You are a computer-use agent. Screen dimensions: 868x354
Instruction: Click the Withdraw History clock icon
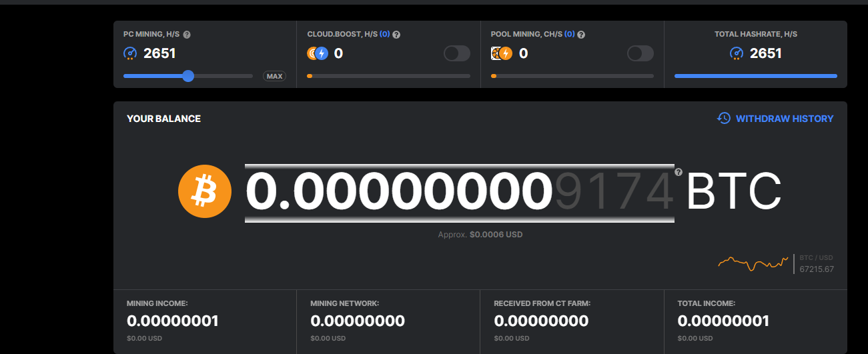point(724,118)
